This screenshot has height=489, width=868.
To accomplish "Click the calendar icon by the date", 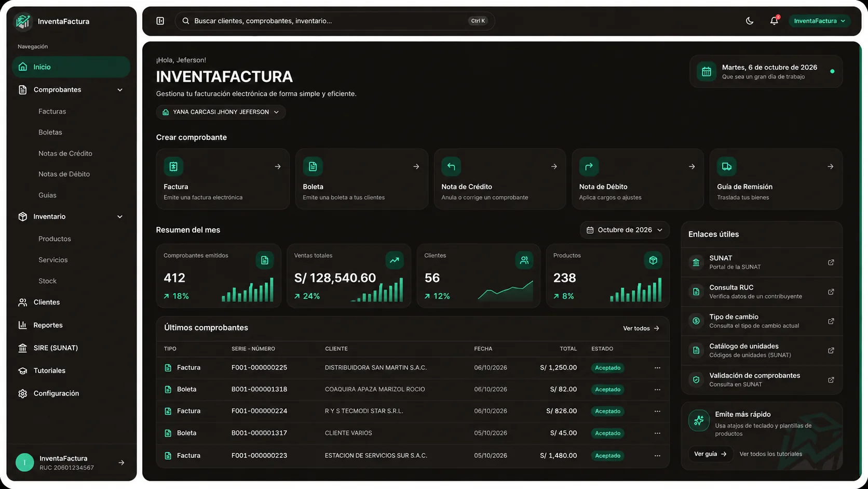I will click(707, 72).
